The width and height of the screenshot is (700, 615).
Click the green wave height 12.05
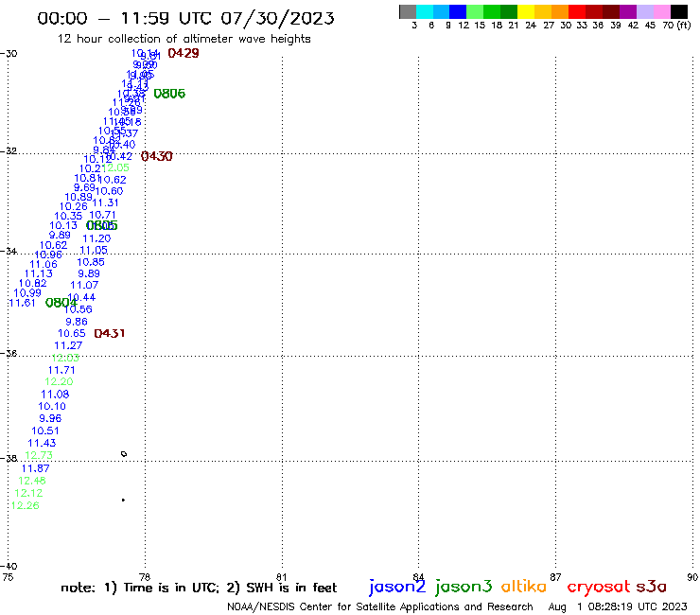coord(115,167)
